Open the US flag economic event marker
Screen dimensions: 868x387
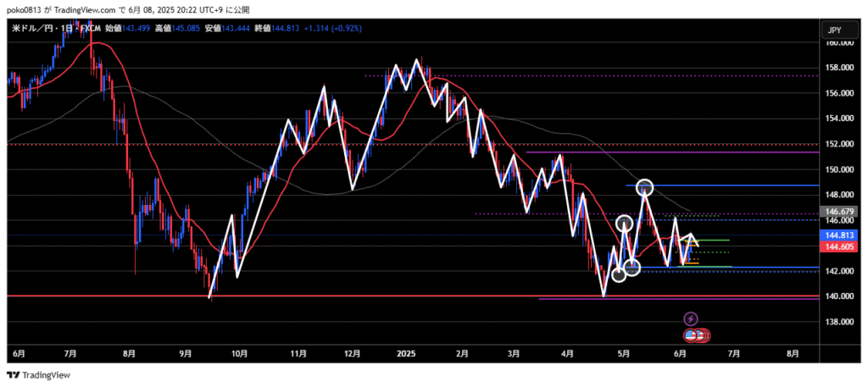click(691, 335)
